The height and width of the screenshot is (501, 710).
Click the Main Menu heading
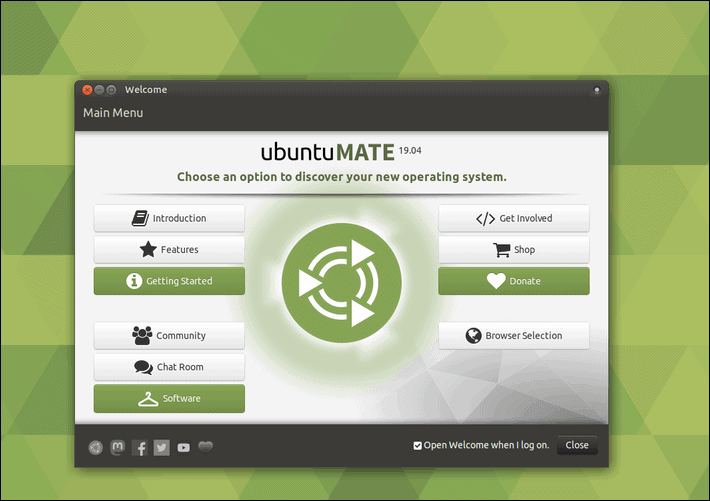[113, 113]
